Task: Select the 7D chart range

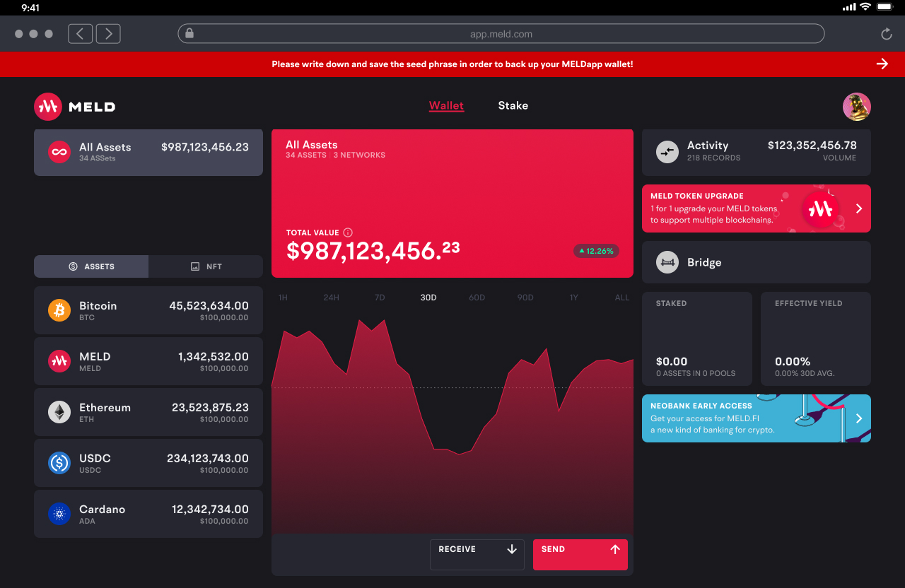Action: pos(380,298)
